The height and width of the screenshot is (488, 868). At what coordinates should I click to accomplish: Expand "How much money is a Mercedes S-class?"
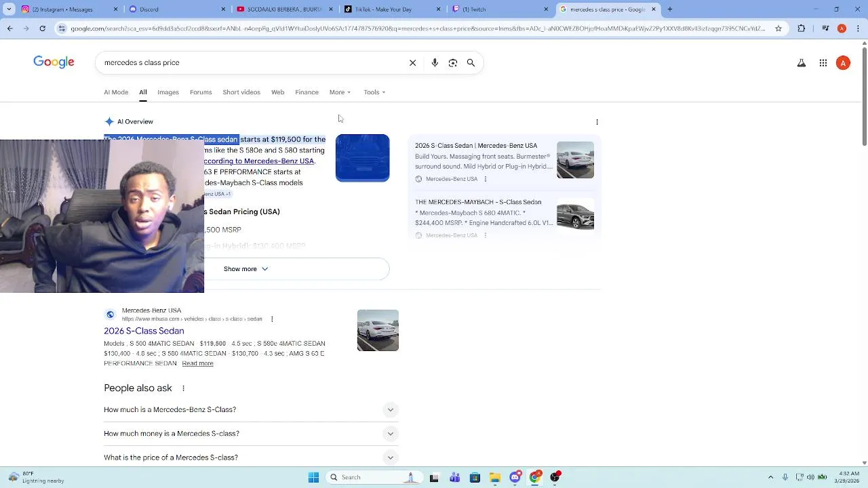251,434
